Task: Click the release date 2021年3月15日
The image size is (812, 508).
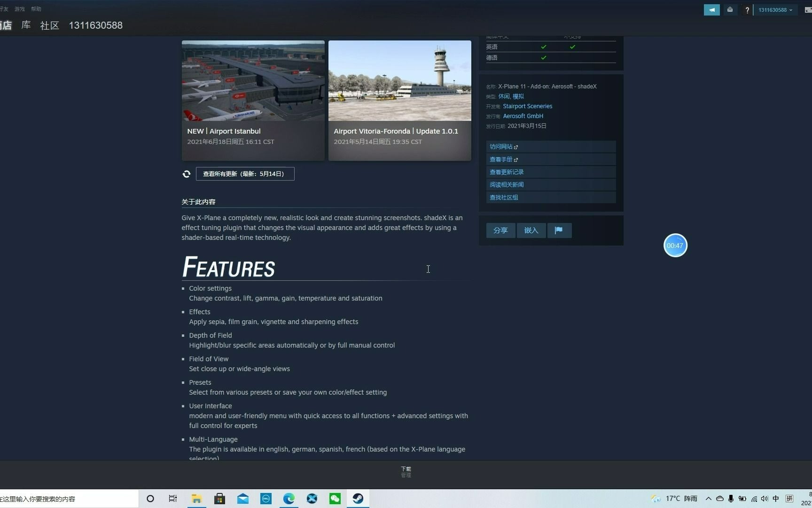Action: tap(527, 126)
